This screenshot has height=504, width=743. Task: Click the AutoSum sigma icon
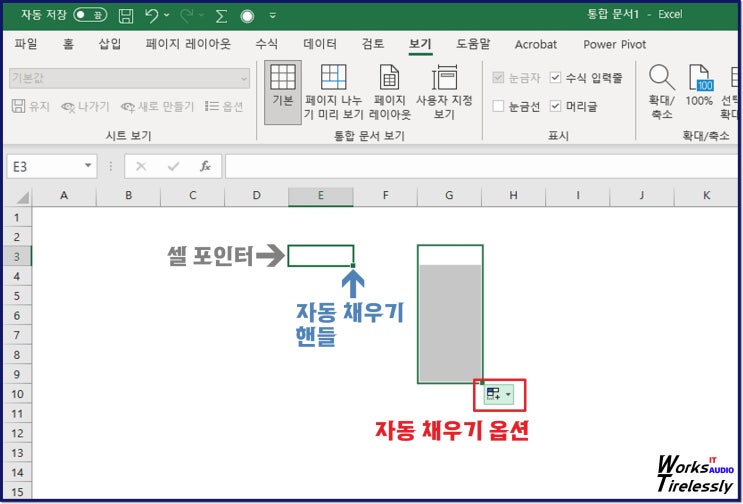coord(221,16)
